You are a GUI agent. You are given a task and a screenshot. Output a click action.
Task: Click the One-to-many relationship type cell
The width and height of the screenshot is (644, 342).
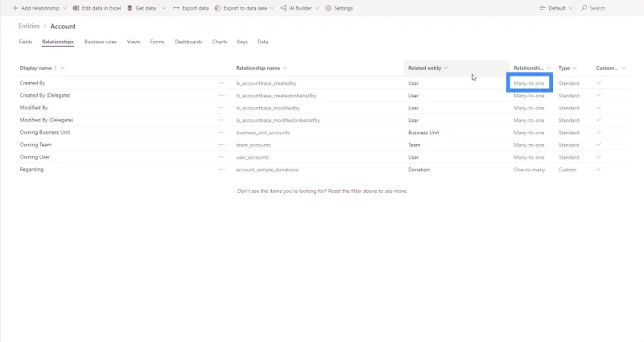(530, 170)
